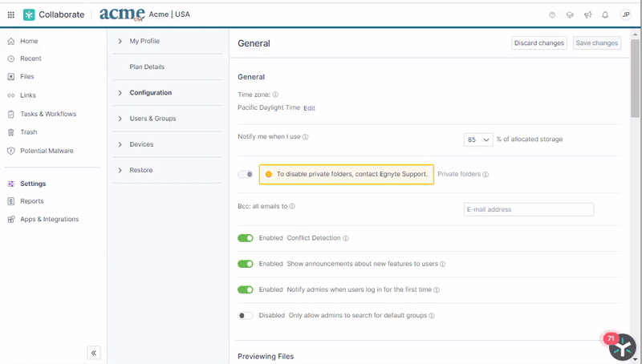Click info icon beside Notify admins setting

pyautogui.click(x=437, y=290)
